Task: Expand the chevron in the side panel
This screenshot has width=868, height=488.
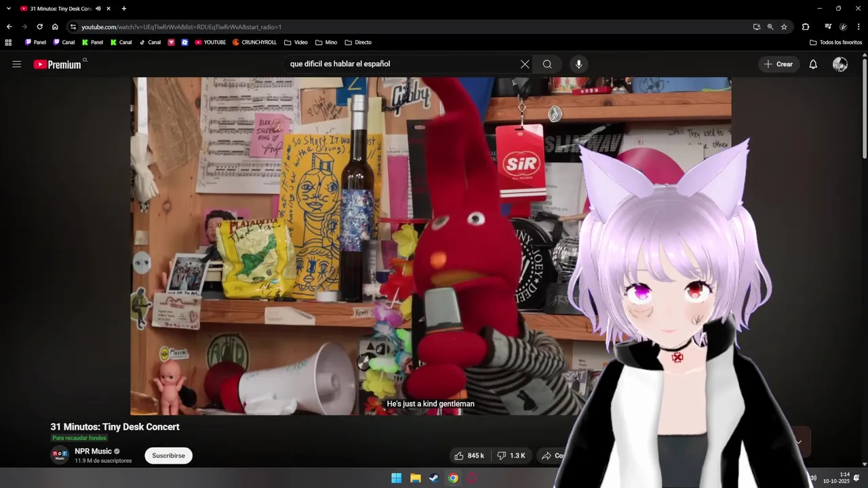Action: [799, 442]
